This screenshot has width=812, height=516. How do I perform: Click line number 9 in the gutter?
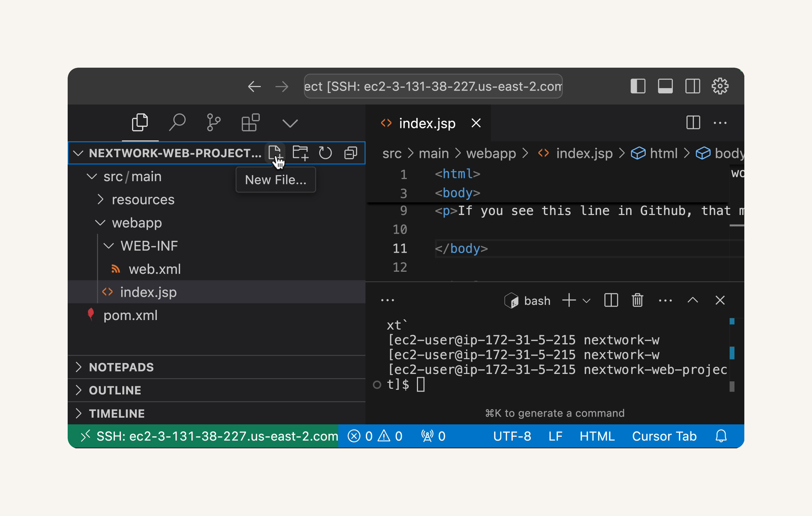pos(404,210)
